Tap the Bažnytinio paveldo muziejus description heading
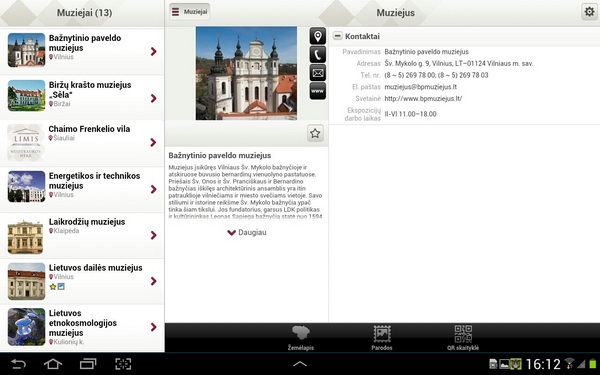The height and width of the screenshot is (375, 600). 220,155
